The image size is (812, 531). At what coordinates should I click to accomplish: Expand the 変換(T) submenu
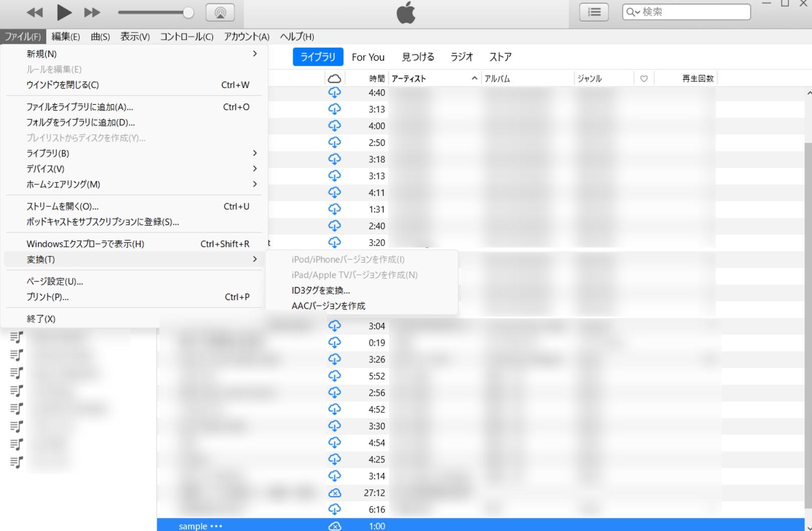(x=134, y=259)
